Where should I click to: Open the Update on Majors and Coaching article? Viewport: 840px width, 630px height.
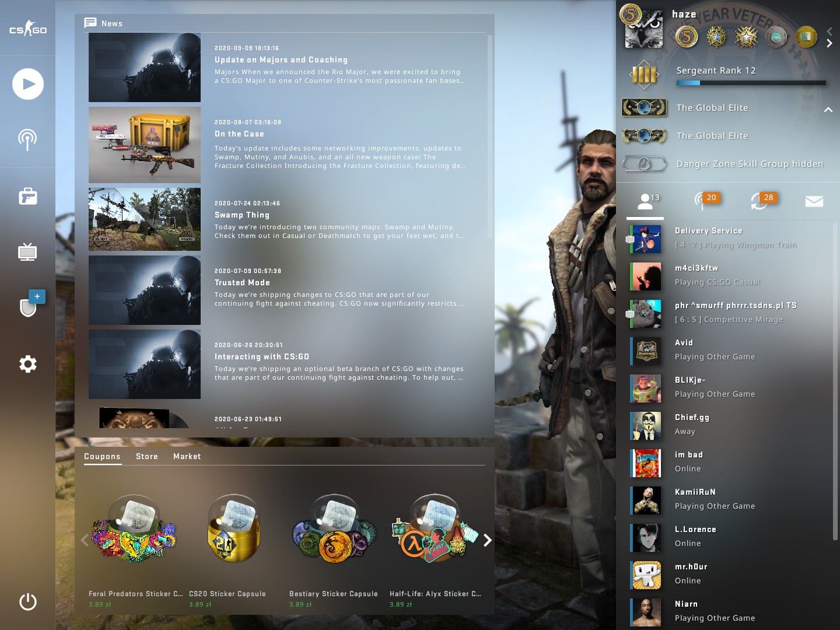[286, 68]
